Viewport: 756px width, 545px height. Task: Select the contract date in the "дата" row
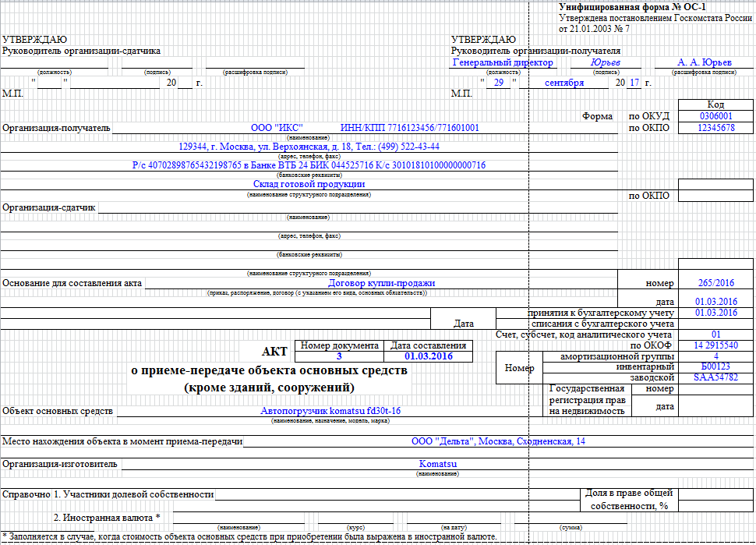point(716,302)
